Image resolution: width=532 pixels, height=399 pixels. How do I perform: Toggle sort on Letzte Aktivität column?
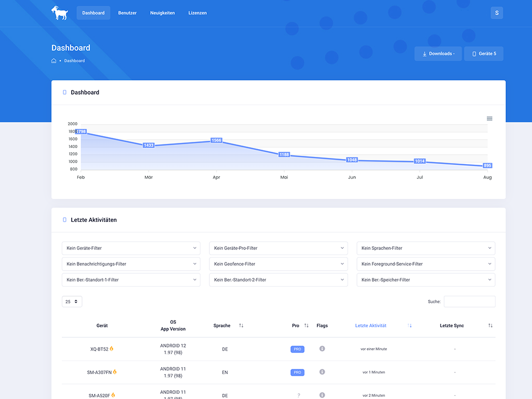tap(410, 326)
